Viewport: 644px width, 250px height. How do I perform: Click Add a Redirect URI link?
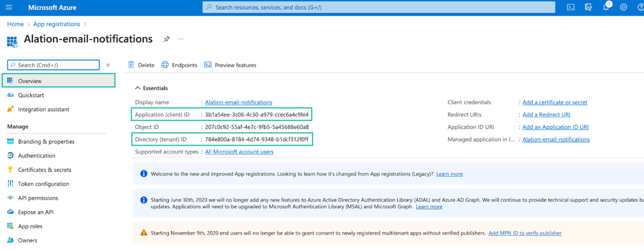tap(546, 115)
